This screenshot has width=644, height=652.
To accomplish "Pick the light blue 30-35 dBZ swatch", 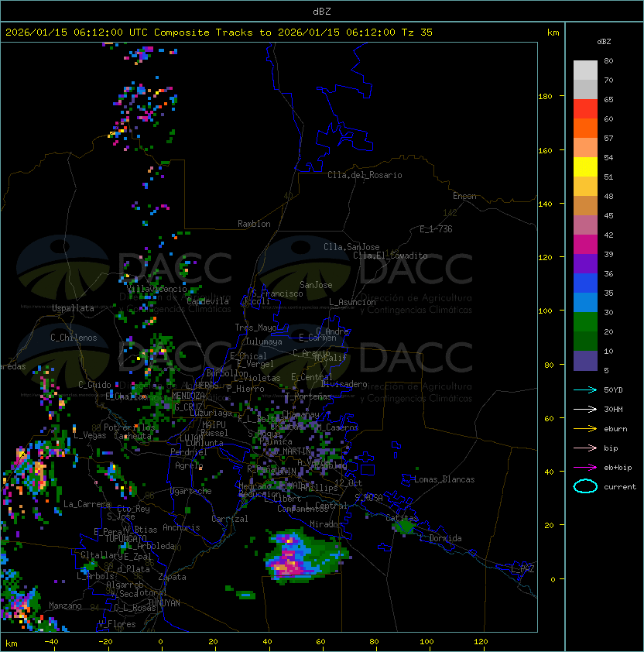I will tap(585, 302).
